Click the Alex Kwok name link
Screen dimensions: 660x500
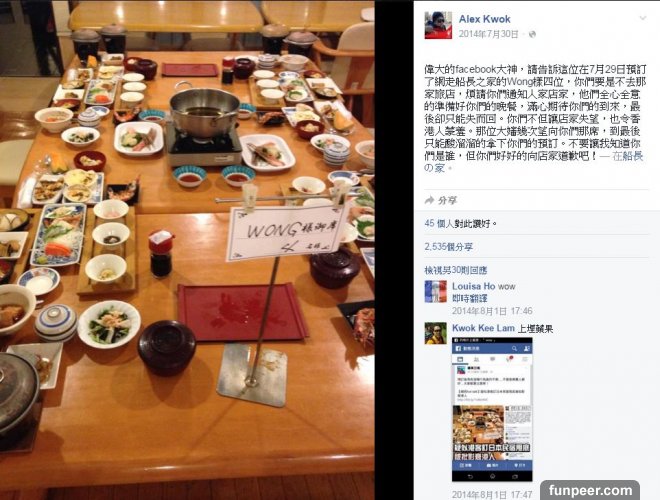pyautogui.click(x=484, y=19)
